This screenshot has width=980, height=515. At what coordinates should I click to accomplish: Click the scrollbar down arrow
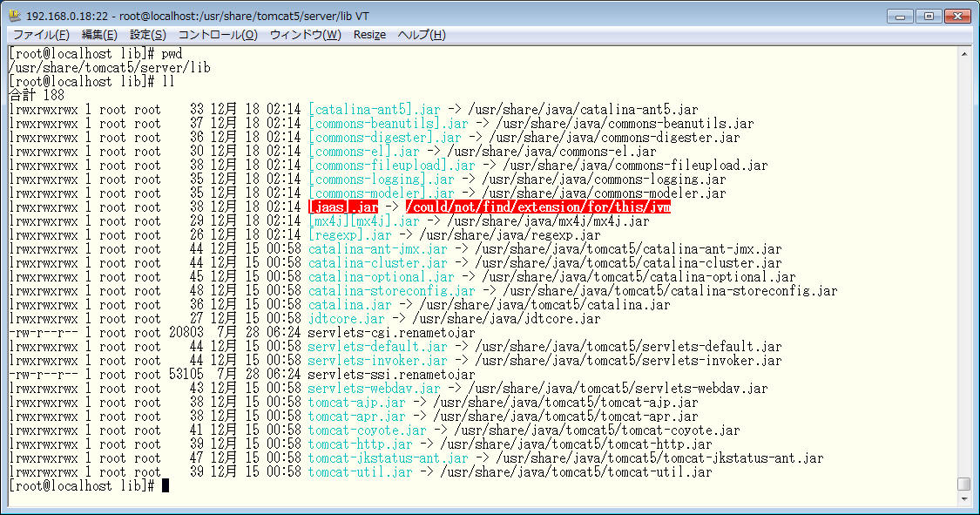point(963,499)
